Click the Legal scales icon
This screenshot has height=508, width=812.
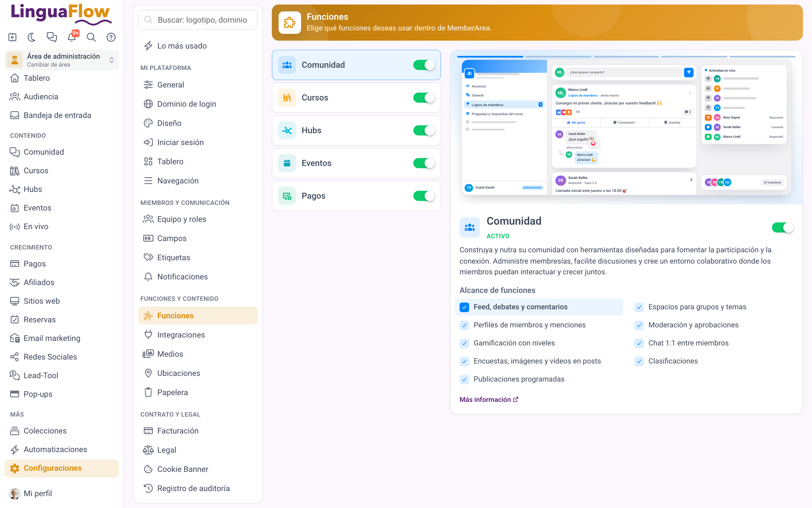[148, 450]
